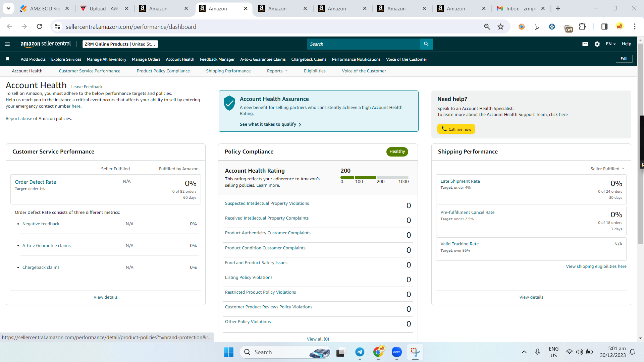Expand the Seller Fulfilled dropdown in Shipping Performance
644x362 pixels.
[607, 169]
